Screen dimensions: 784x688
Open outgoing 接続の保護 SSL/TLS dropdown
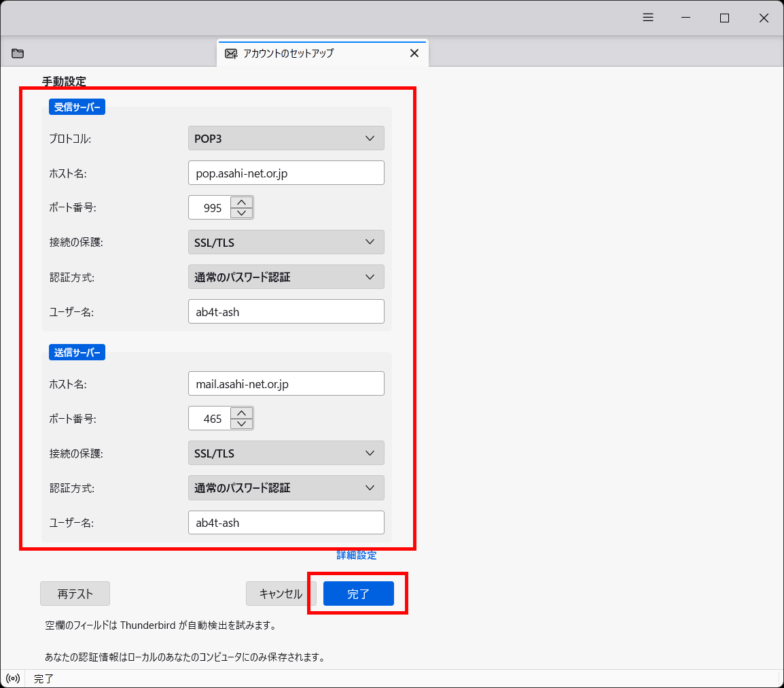(x=286, y=453)
